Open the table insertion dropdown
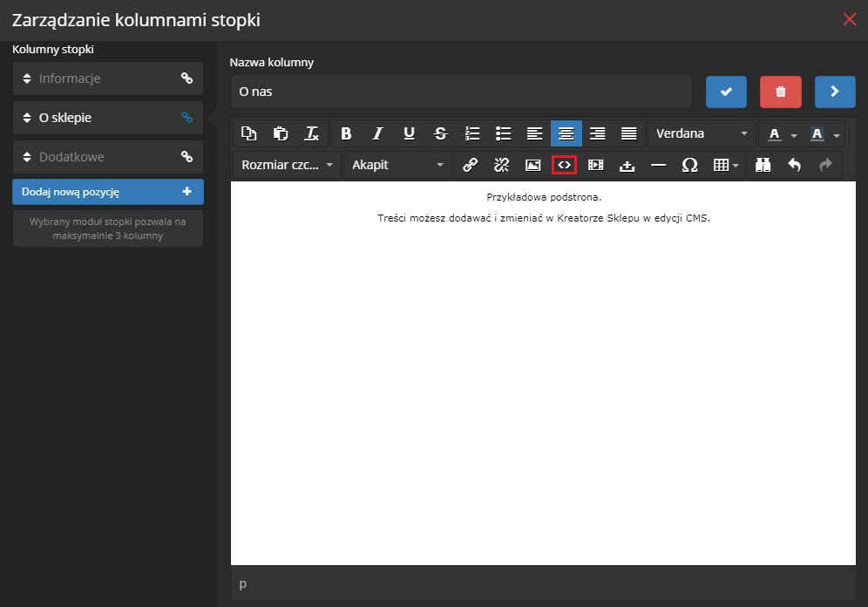868x607 pixels. (x=726, y=165)
